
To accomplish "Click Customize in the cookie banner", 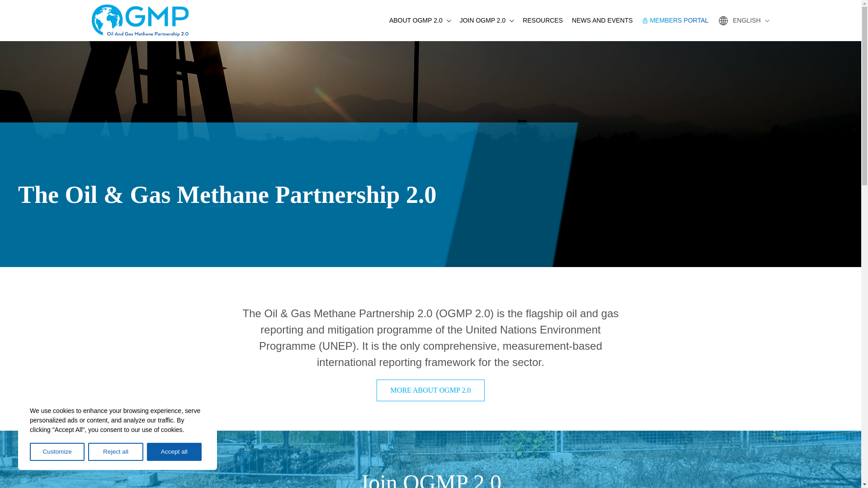I will pyautogui.click(x=57, y=452).
